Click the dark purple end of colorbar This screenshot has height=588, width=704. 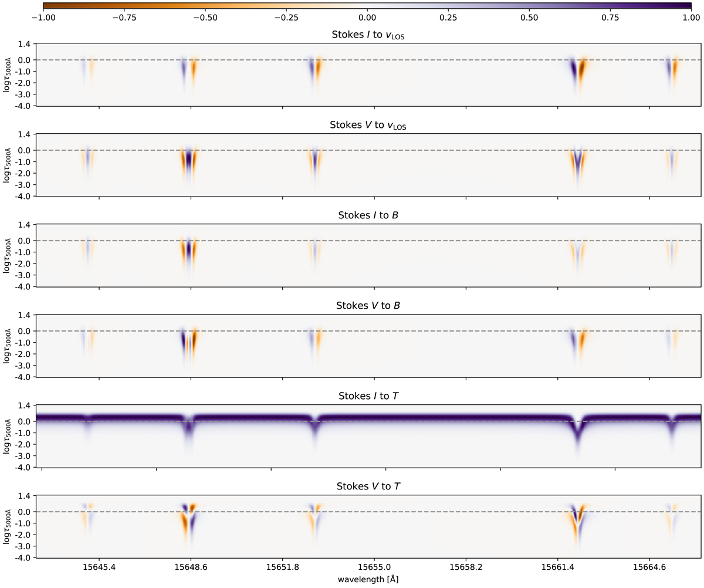click(x=688, y=5)
